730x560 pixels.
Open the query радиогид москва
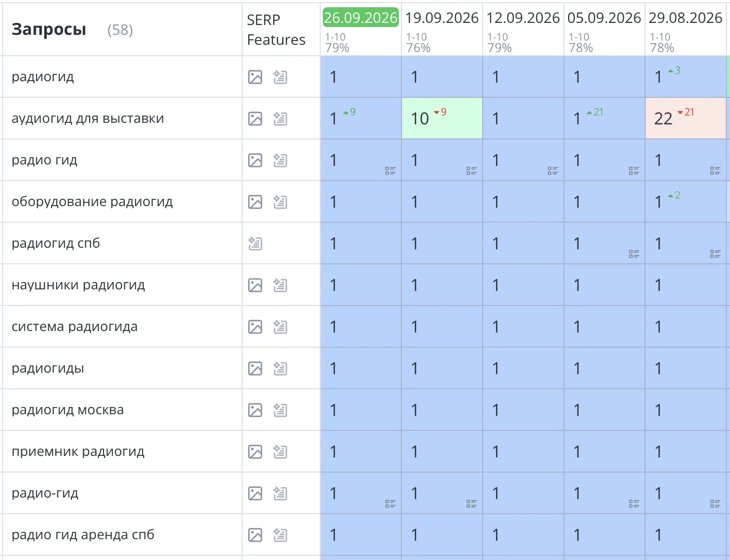click(x=68, y=410)
